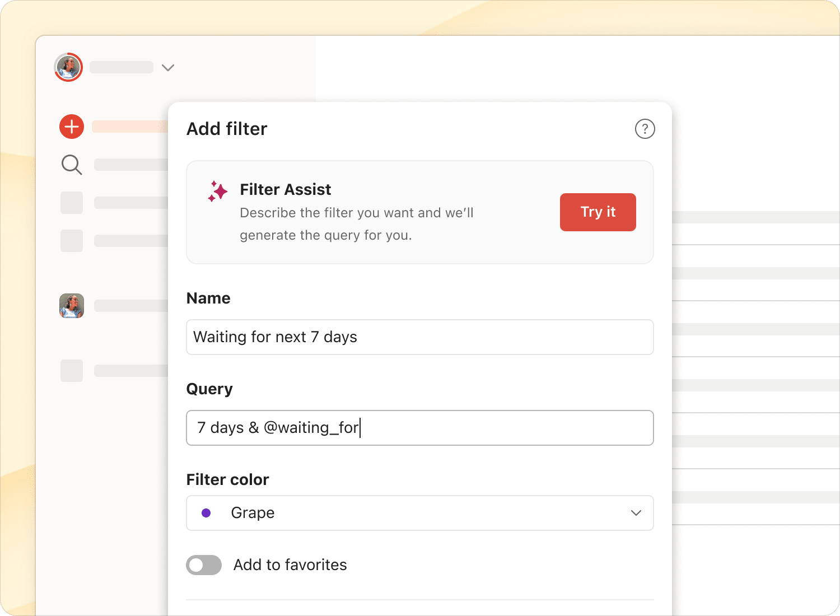This screenshot has height=616, width=840.
Task: Expand the Filter color dropdown arrow
Action: click(x=636, y=513)
